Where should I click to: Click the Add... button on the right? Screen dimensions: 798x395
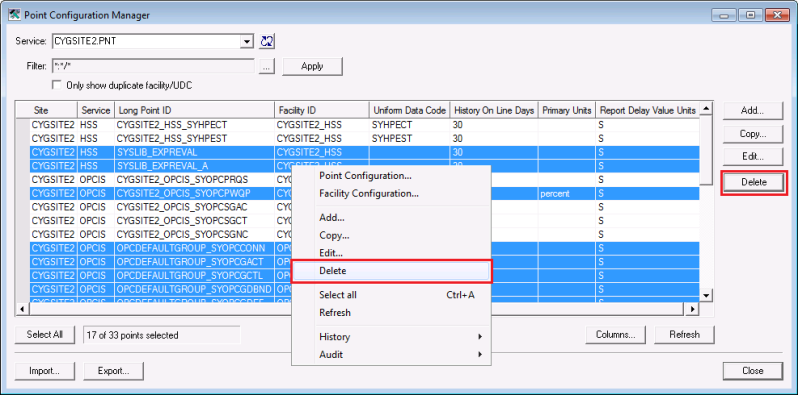[x=752, y=110]
